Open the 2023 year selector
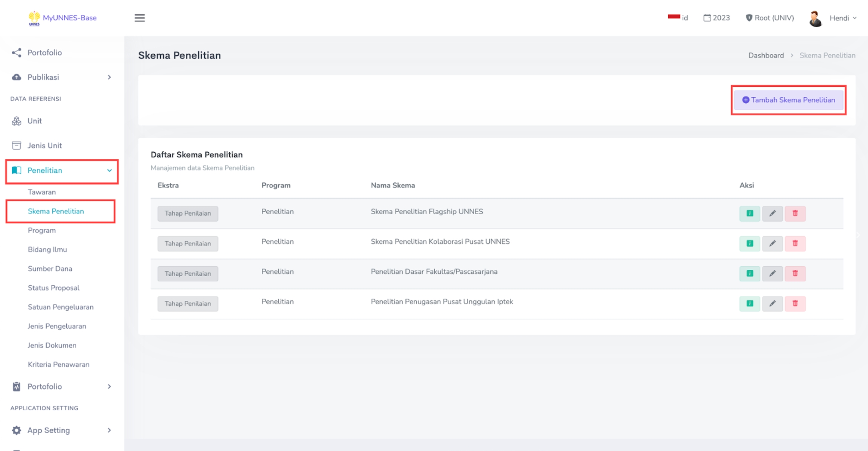This screenshot has width=868, height=451. [716, 18]
